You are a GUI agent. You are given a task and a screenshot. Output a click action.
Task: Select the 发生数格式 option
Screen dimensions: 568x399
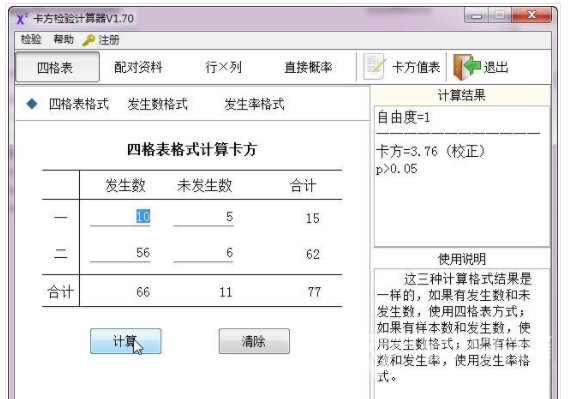158,104
